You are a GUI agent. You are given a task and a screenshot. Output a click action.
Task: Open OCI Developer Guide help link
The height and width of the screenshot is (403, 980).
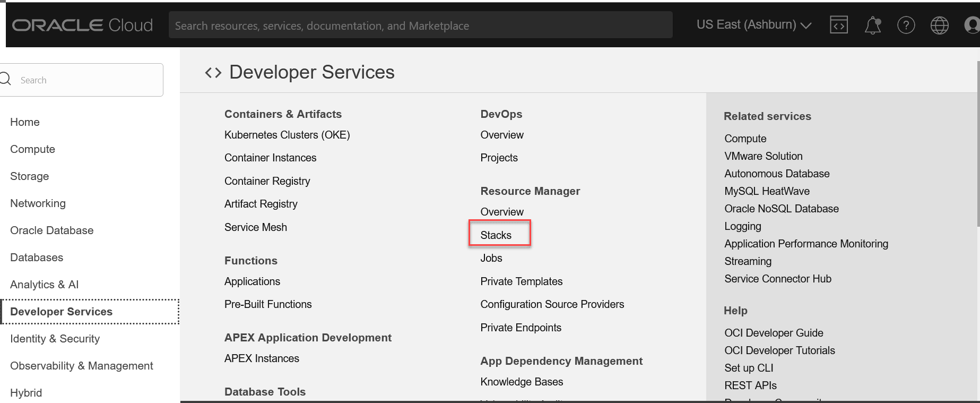[774, 333]
